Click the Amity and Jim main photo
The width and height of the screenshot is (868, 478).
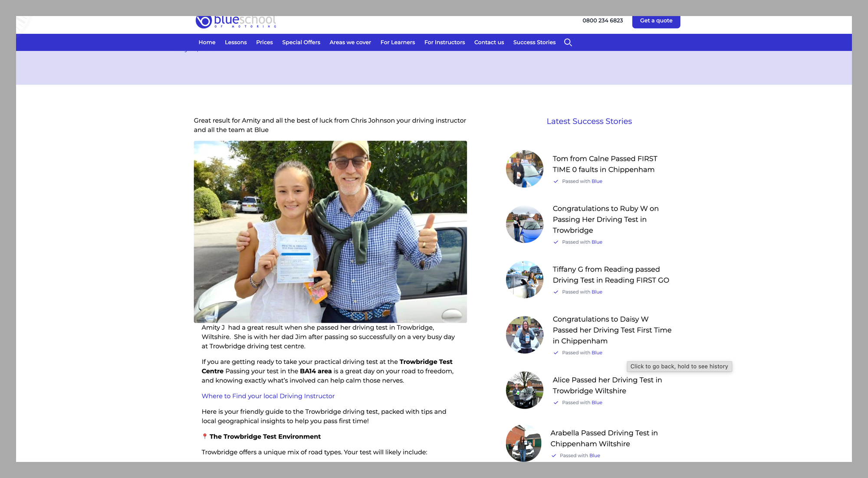(x=330, y=232)
